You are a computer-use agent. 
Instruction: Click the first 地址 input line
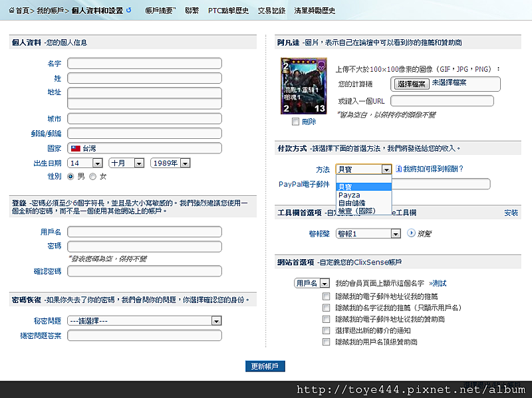[144, 93]
